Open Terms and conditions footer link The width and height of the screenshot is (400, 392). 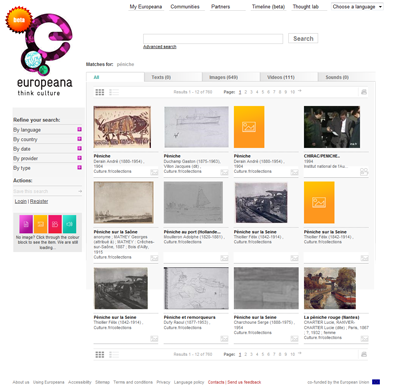(133, 382)
